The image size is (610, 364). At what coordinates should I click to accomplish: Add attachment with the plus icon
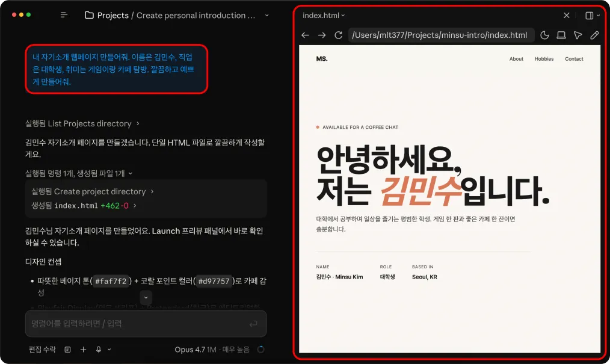click(83, 350)
